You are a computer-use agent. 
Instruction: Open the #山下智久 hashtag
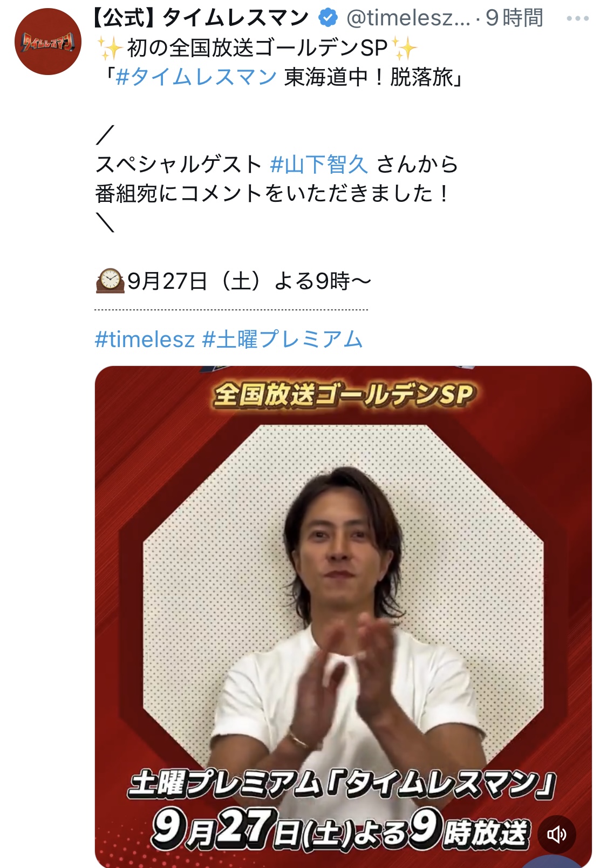pos(319,164)
